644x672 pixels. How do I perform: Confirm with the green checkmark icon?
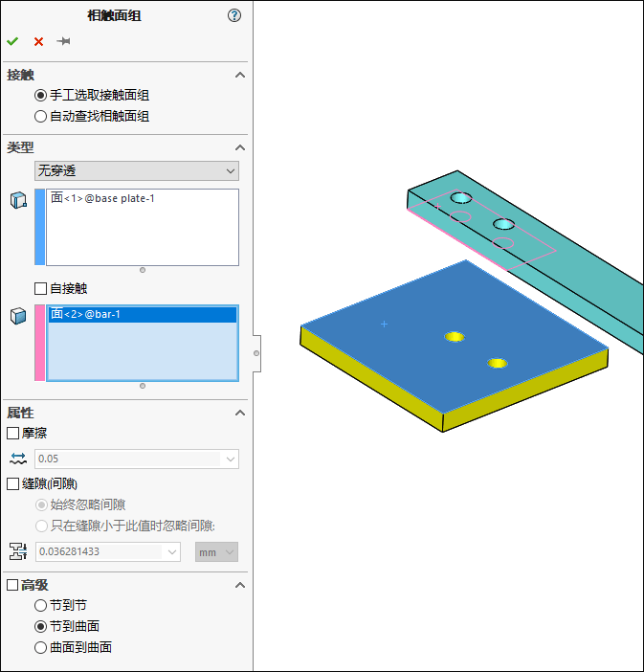(12, 41)
